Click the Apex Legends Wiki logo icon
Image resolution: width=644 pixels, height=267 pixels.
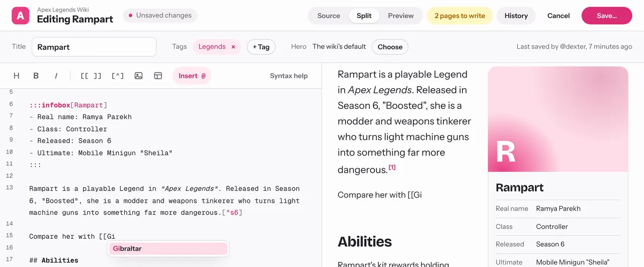(21, 16)
